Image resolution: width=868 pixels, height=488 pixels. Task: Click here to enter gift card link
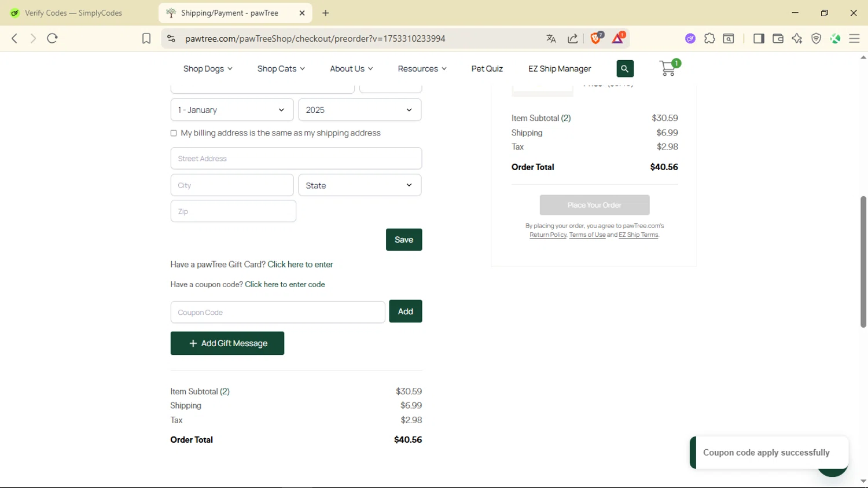300,265
